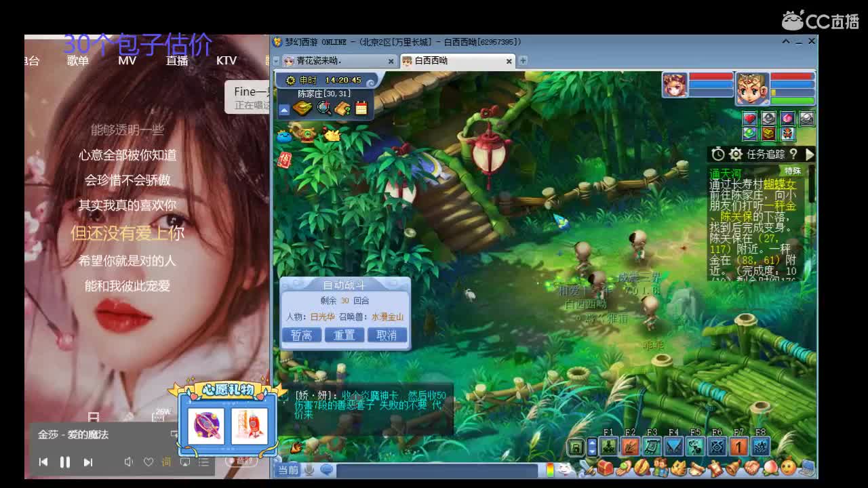The image size is (868, 488).
Task: Skip to next track in music player
Action: pos(87,462)
